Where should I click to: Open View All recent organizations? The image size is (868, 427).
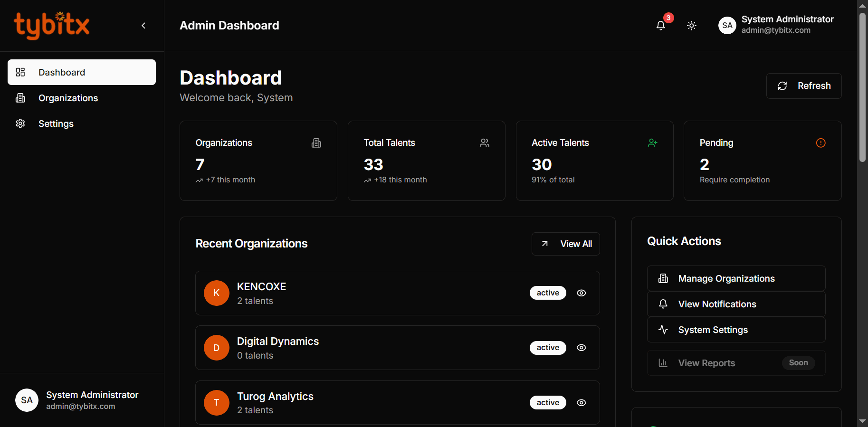tap(566, 244)
